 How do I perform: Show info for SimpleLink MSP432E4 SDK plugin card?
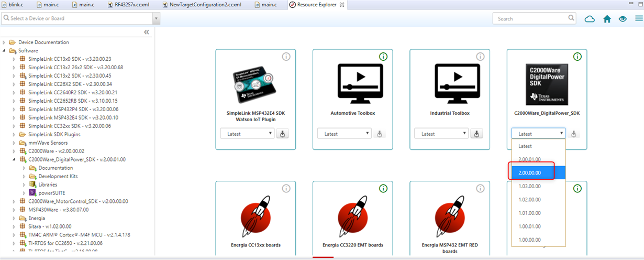click(286, 57)
